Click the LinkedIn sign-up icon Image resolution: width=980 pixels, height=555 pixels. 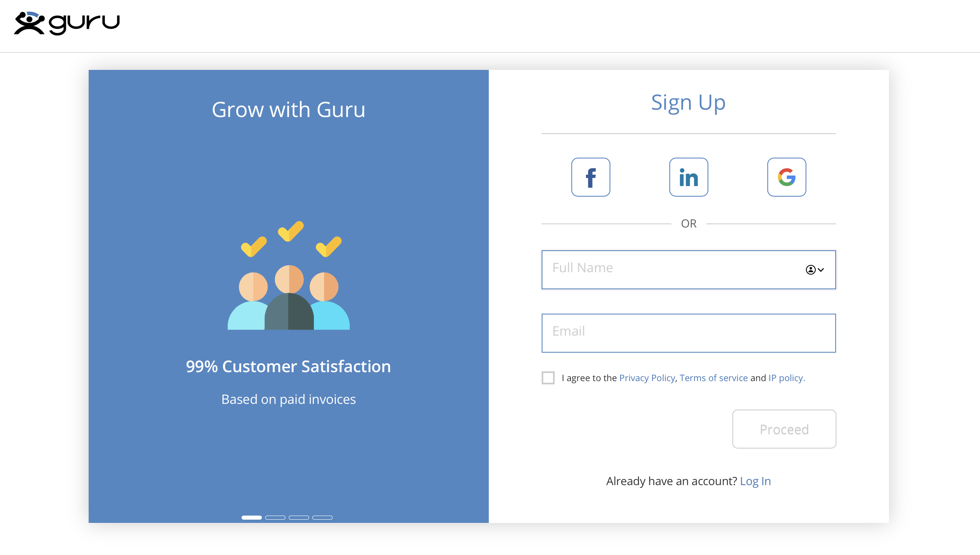click(688, 177)
